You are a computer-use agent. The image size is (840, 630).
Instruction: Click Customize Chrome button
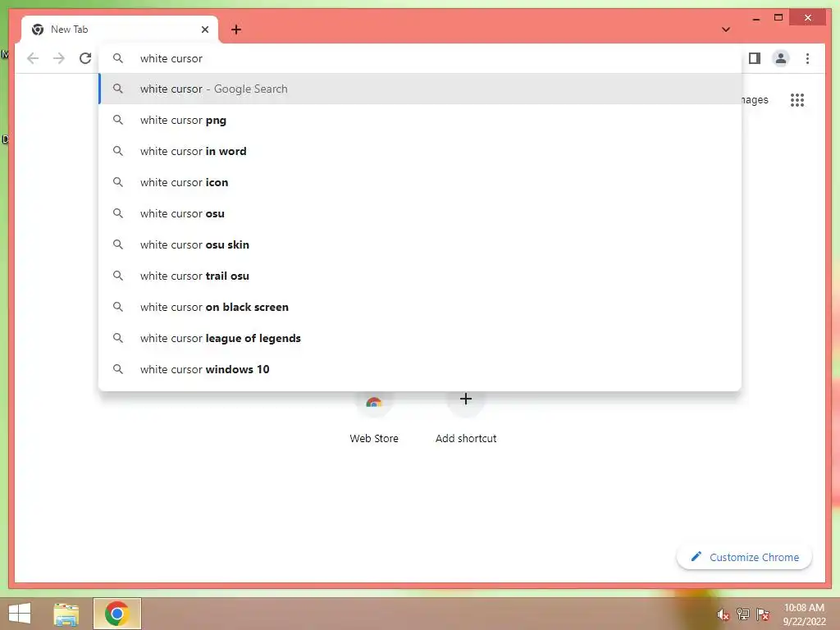pyautogui.click(x=745, y=557)
